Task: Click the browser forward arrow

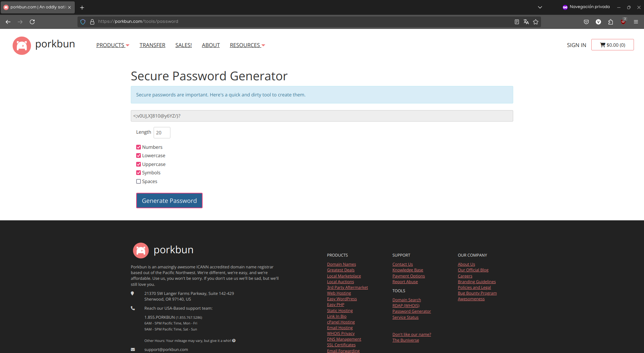Action: pyautogui.click(x=20, y=22)
